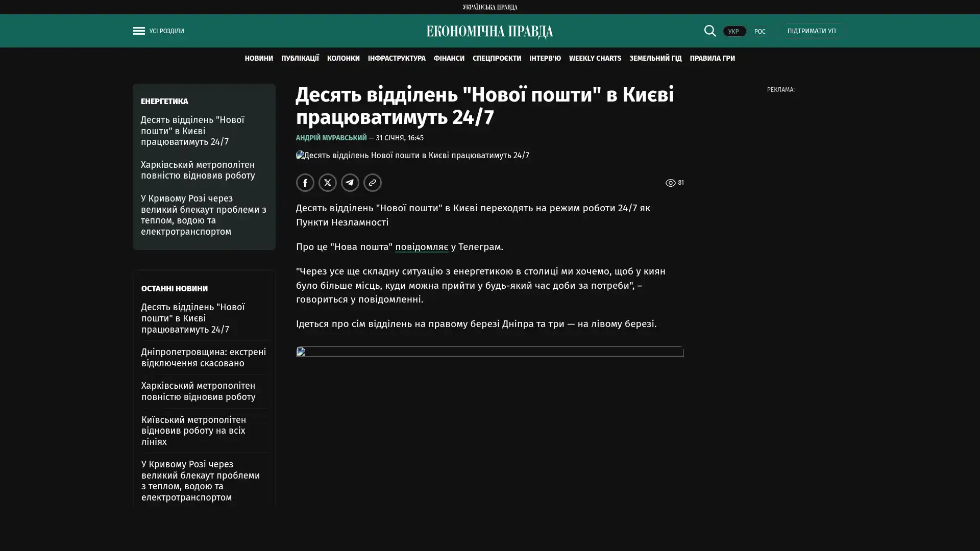Open Економічна правда home logo
The width and height of the screenshot is (980, 551).
pos(490,32)
